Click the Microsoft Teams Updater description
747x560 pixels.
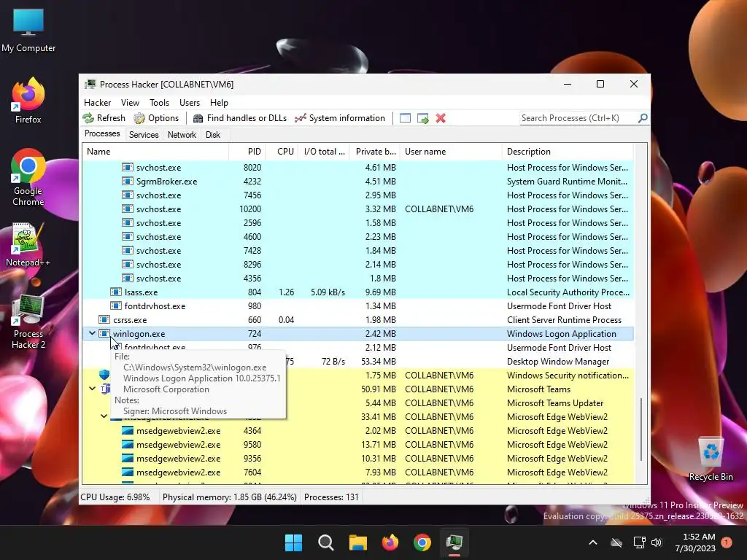[x=555, y=402]
